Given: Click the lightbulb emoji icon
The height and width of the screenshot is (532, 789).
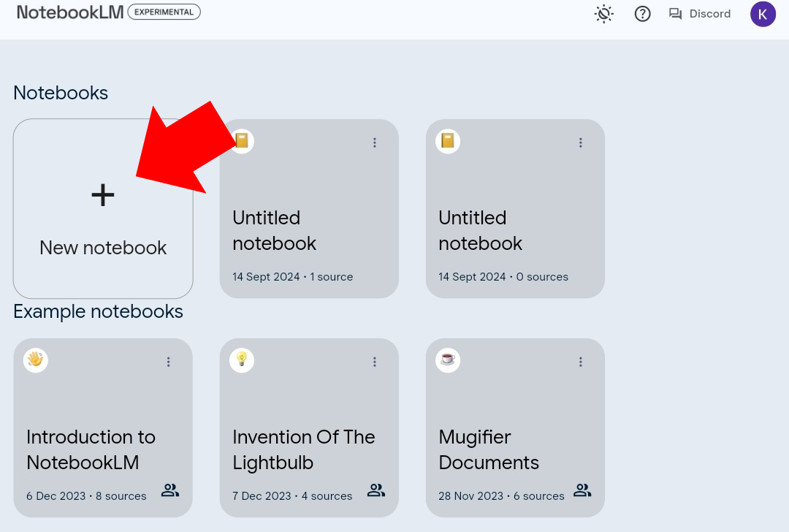Looking at the screenshot, I should pos(242,360).
